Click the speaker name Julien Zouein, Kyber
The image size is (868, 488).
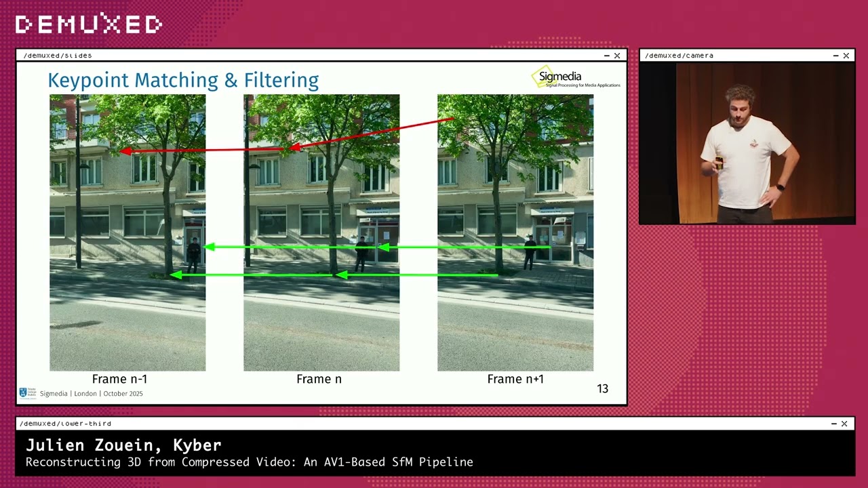click(x=123, y=445)
